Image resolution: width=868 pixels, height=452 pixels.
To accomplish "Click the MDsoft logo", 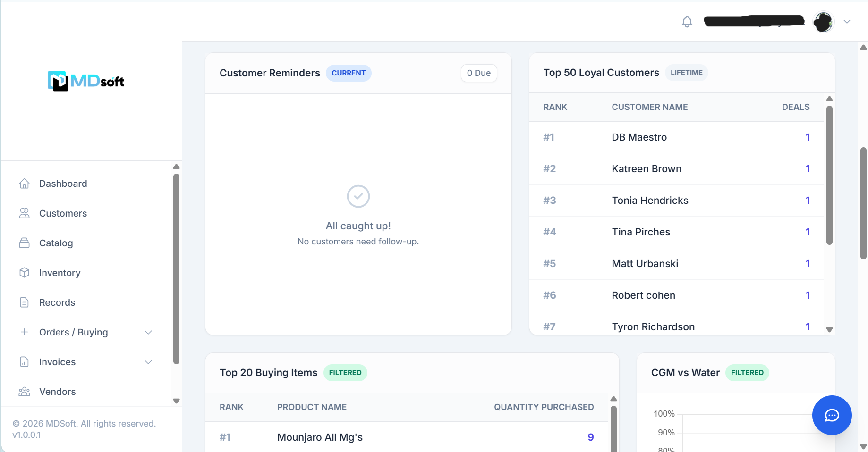I will pyautogui.click(x=86, y=81).
